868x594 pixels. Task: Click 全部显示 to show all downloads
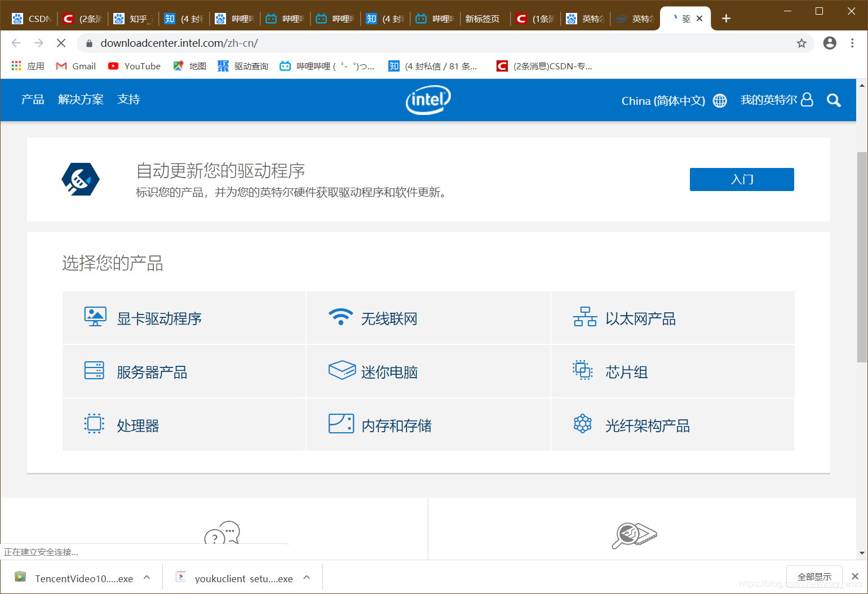pos(814,577)
